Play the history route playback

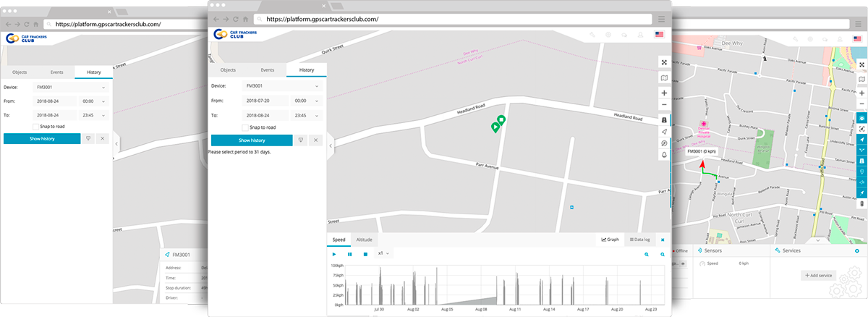[334, 254]
